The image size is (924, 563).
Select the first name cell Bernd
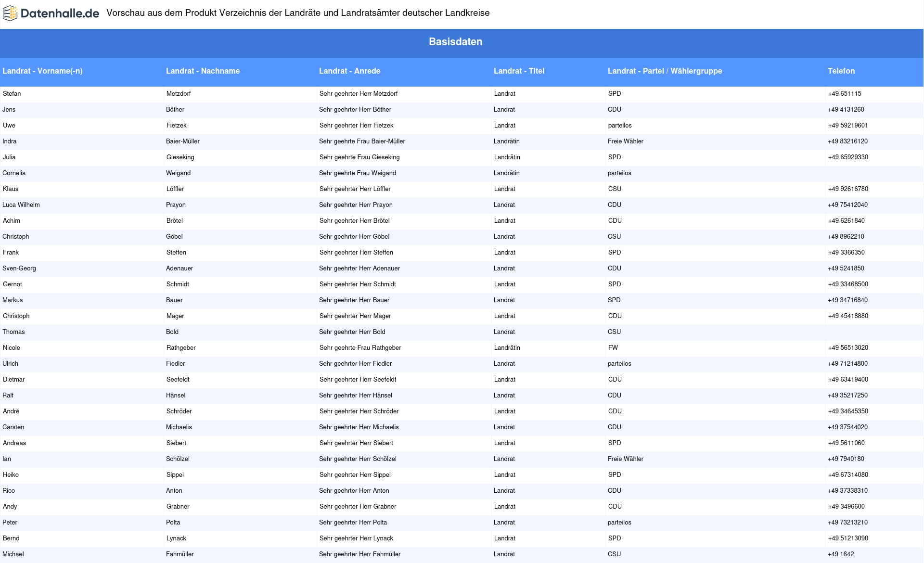point(11,538)
